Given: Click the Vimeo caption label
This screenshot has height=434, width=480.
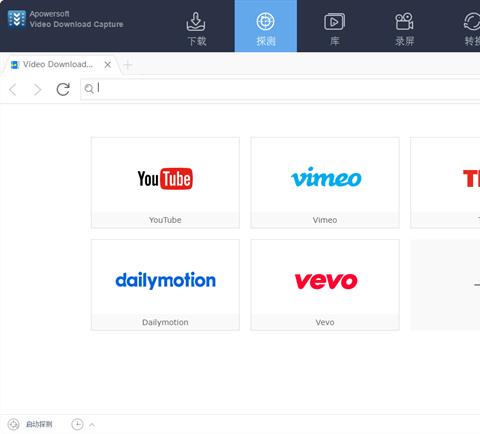Looking at the screenshot, I should [x=325, y=220].
